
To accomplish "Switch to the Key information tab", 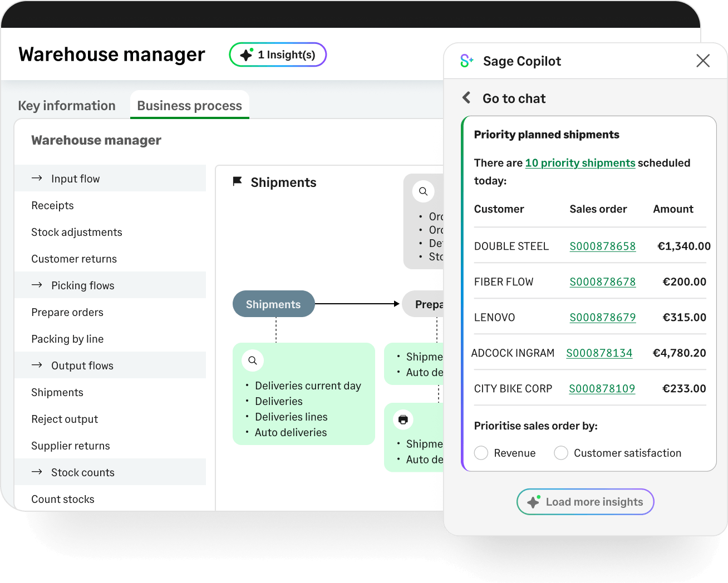I will (67, 106).
